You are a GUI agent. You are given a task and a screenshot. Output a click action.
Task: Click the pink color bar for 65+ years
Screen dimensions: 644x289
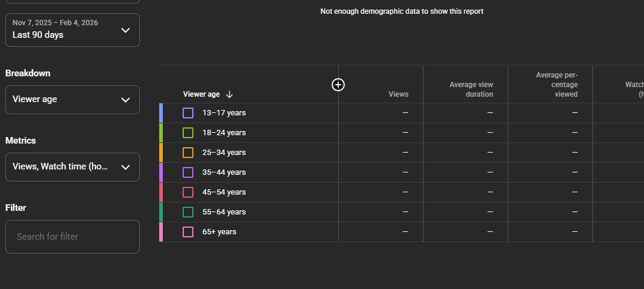(161, 232)
